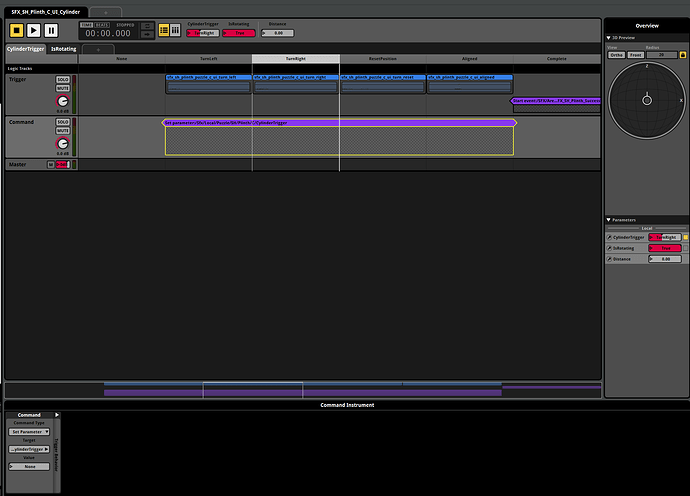Click the Command track volume knob

(x=62, y=143)
